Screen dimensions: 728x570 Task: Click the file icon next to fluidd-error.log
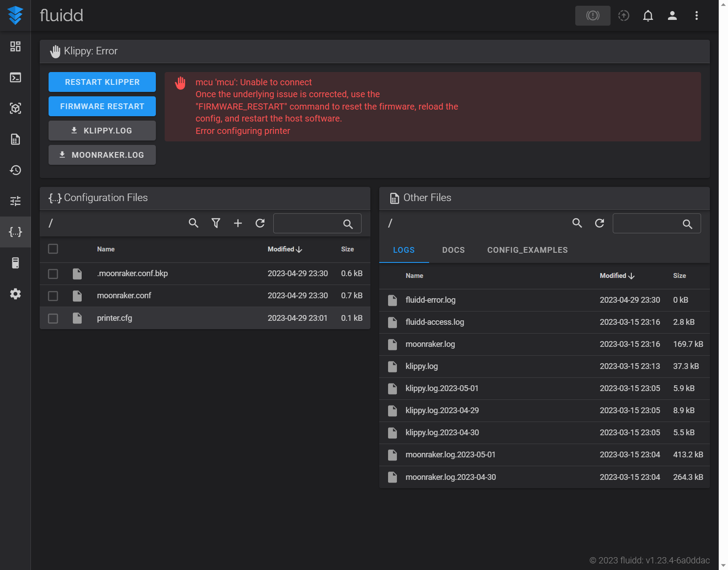pos(392,300)
